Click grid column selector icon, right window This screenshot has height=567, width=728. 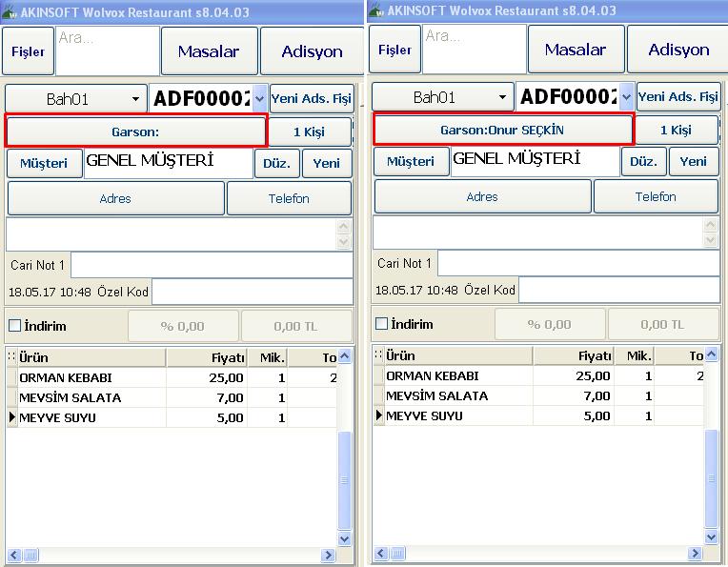click(378, 355)
